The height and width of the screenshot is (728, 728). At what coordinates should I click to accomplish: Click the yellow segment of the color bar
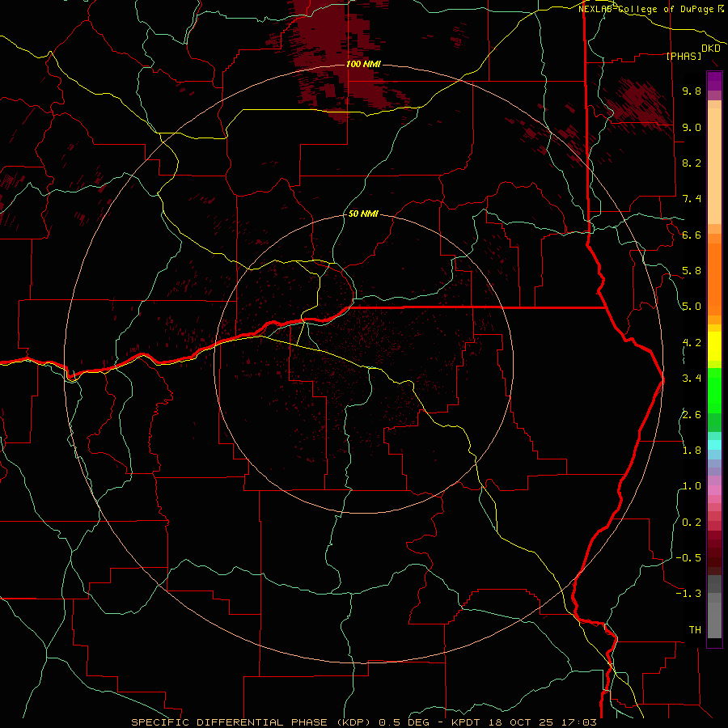[714, 346]
